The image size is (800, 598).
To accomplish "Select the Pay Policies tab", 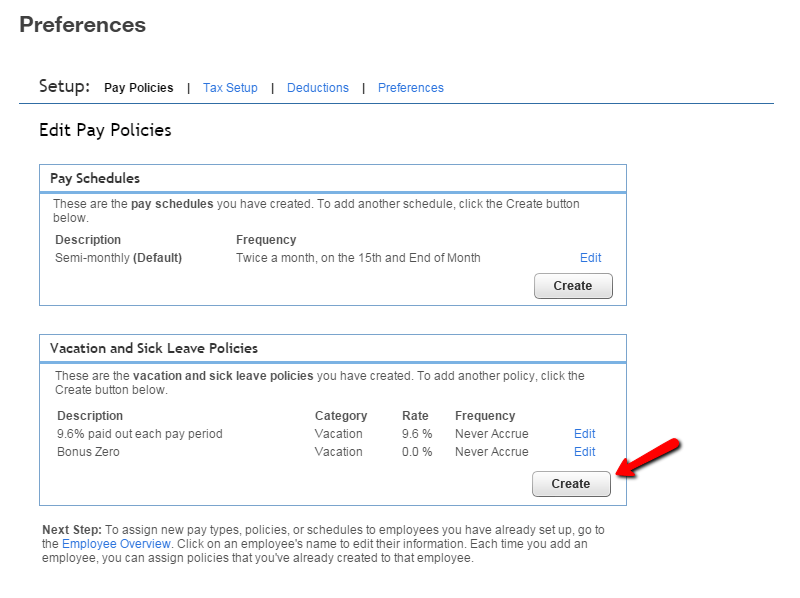I will [x=138, y=88].
